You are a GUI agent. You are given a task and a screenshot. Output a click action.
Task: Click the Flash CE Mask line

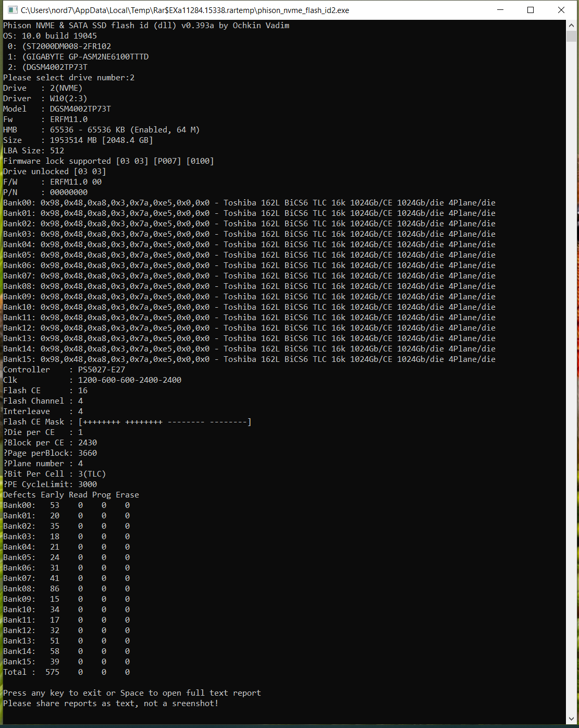[128, 422]
